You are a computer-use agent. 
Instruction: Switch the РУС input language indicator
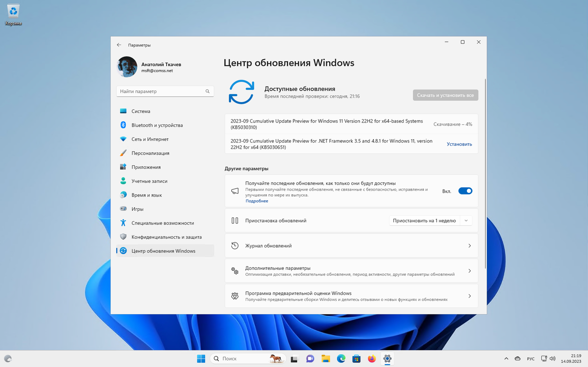[x=531, y=359]
